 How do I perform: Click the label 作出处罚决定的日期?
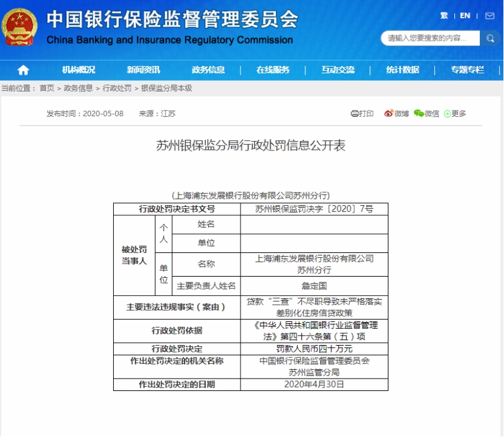coord(177,385)
